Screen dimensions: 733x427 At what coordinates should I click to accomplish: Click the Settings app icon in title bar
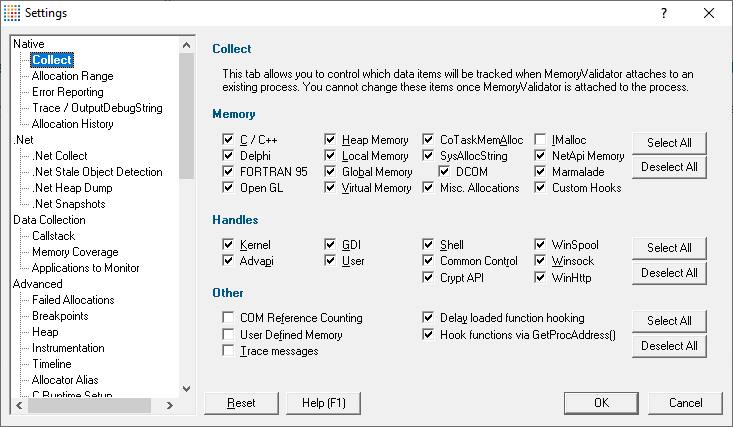[12, 13]
